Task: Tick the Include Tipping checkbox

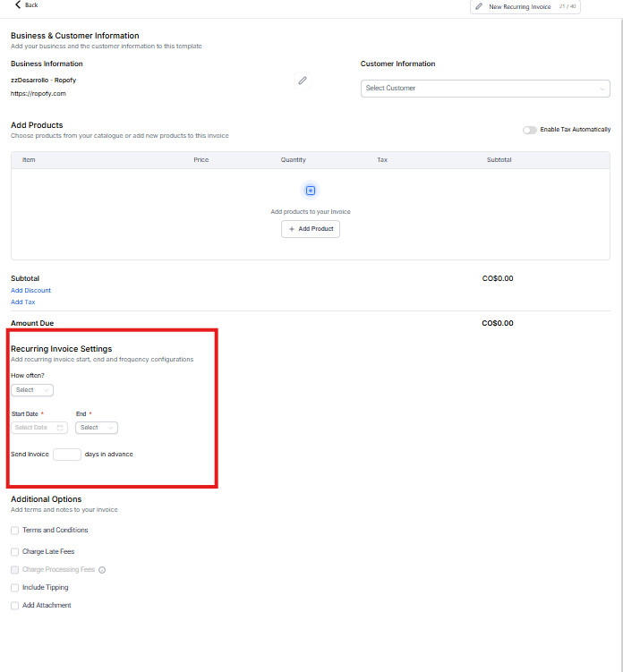Action: coord(14,588)
